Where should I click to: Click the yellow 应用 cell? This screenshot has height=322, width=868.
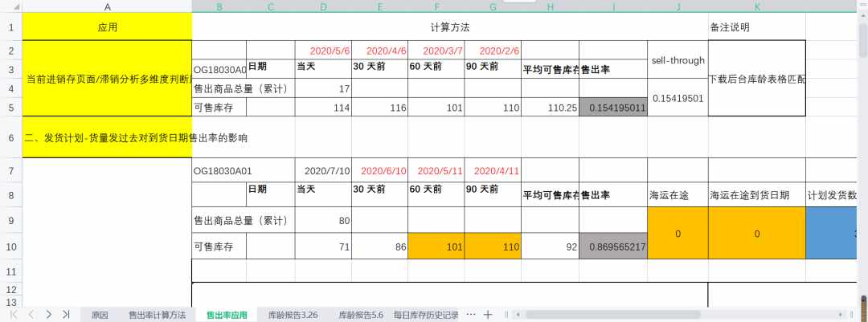pos(107,26)
